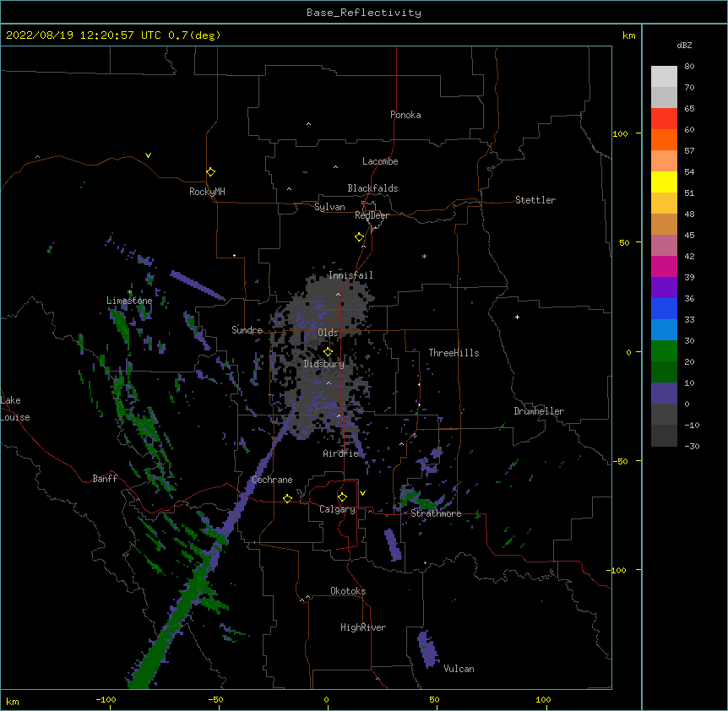Click the dBZ legend heading

click(684, 46)
